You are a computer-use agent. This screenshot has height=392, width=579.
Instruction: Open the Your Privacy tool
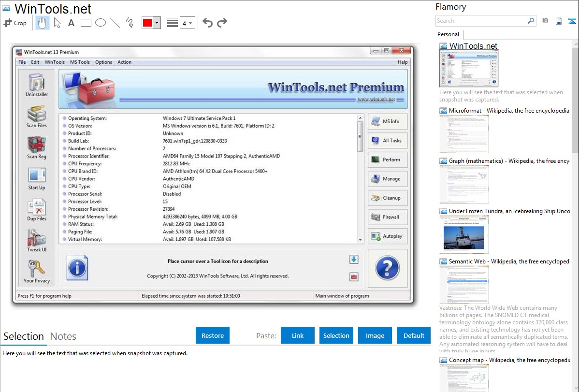pyautogui.click(x=37, y=272)
